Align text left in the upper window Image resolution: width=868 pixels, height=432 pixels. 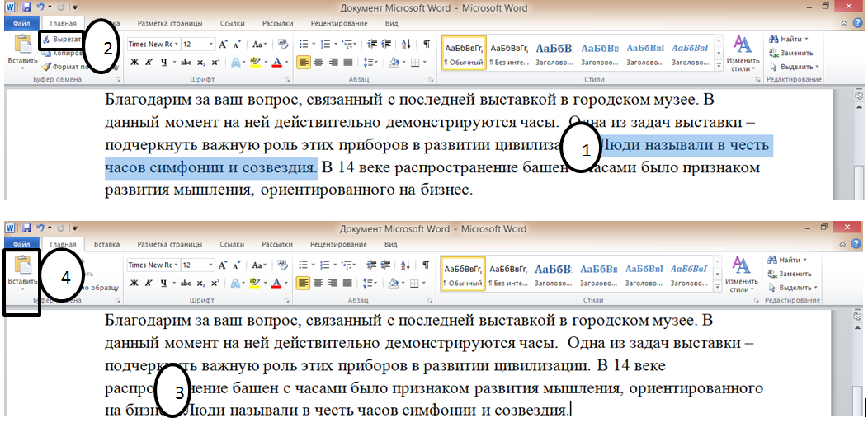(x=304, y=63)
